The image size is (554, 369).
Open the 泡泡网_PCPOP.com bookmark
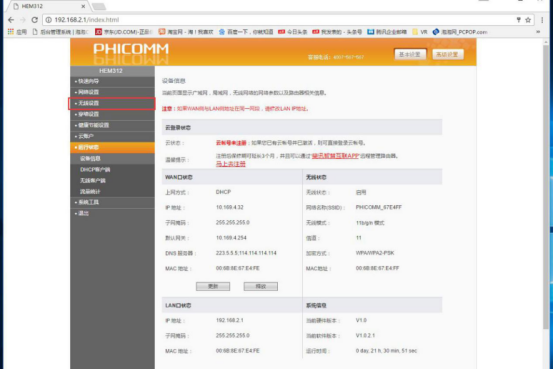pos(460,32)
